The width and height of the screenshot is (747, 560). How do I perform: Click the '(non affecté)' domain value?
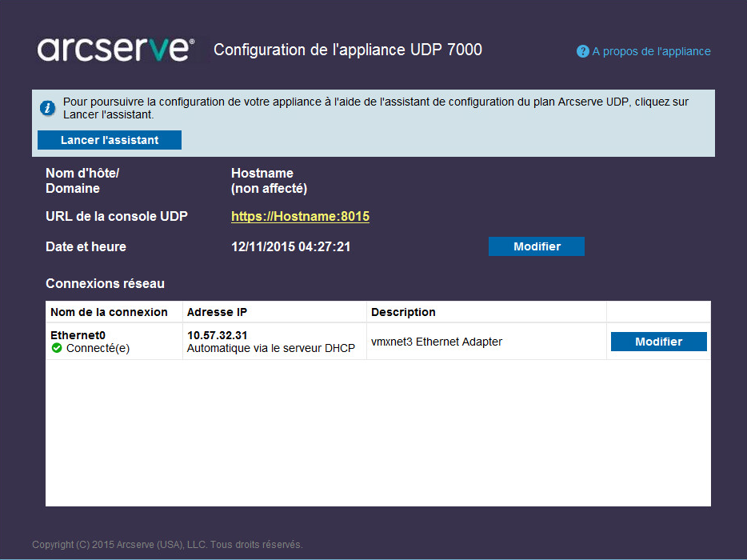point(270,189)
